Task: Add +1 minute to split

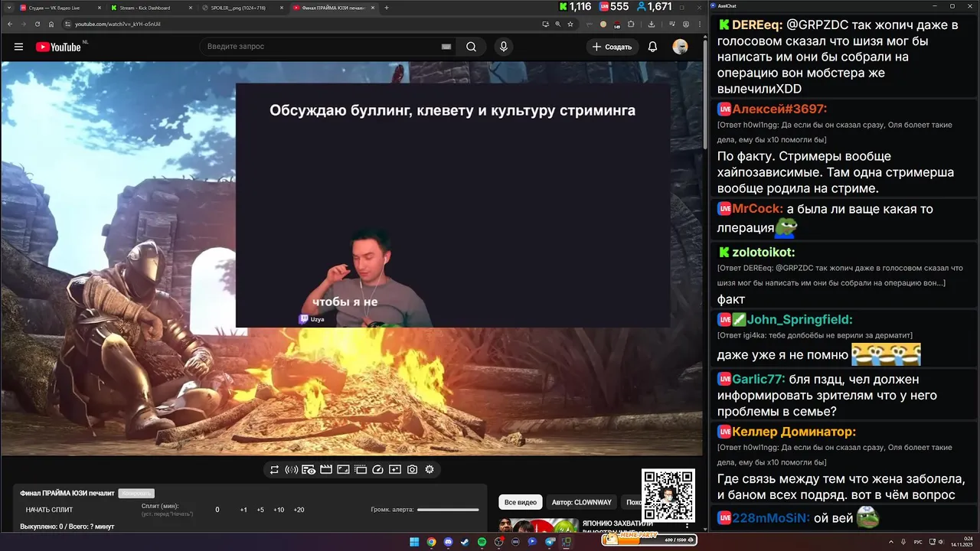Action: tap(243, 510)
